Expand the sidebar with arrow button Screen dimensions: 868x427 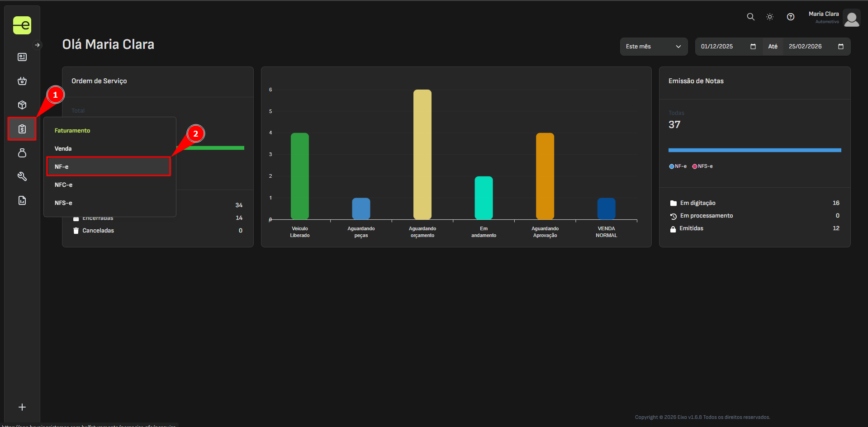[x=38, y=45]
